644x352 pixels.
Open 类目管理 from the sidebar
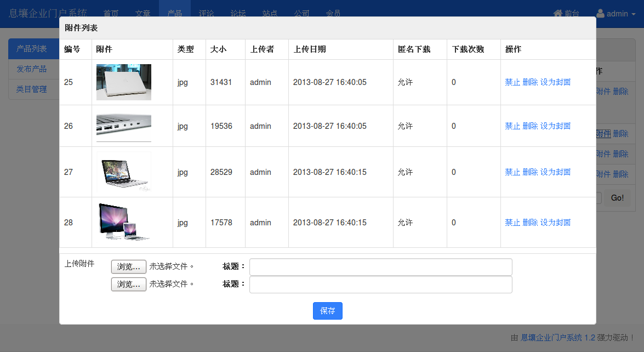pos(32,89)
